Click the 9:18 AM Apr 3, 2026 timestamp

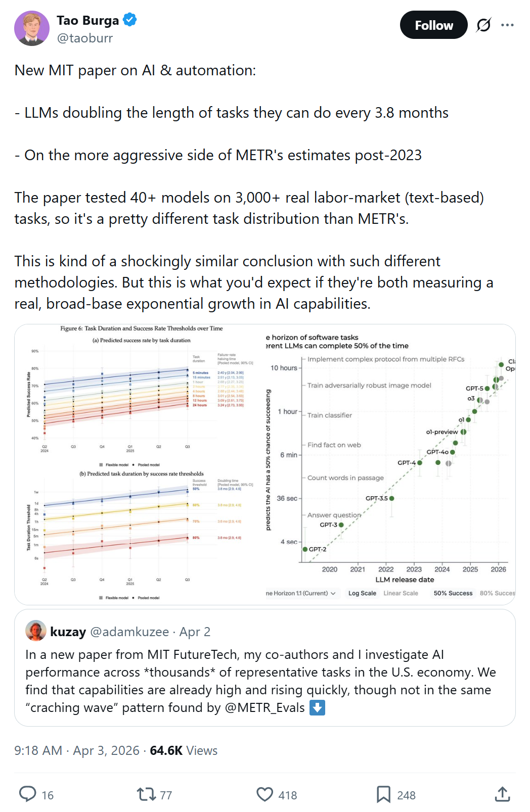(76, 750)
